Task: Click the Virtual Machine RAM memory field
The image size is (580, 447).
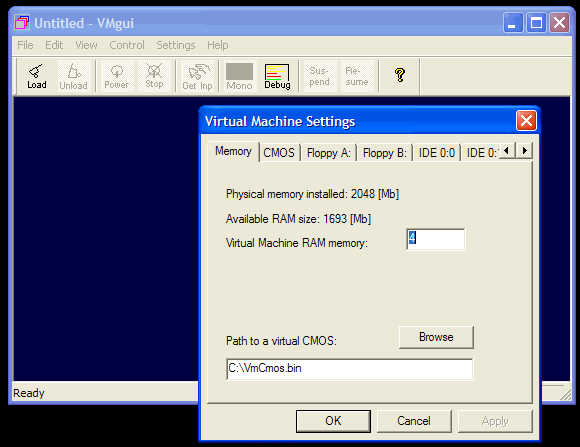Action: (436, 239)
